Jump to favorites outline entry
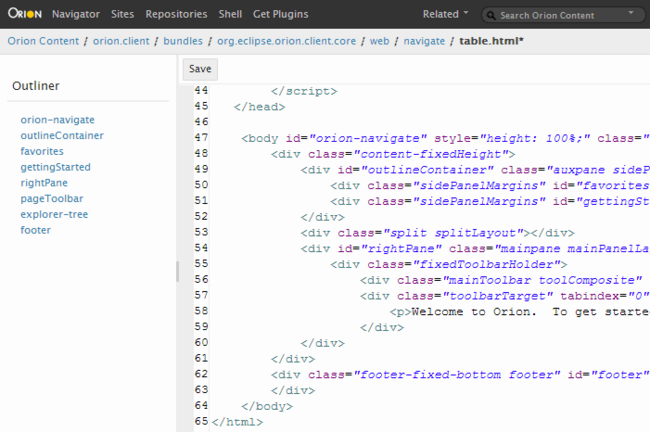The height and width of the screenshot is (432, 650). 42,151
